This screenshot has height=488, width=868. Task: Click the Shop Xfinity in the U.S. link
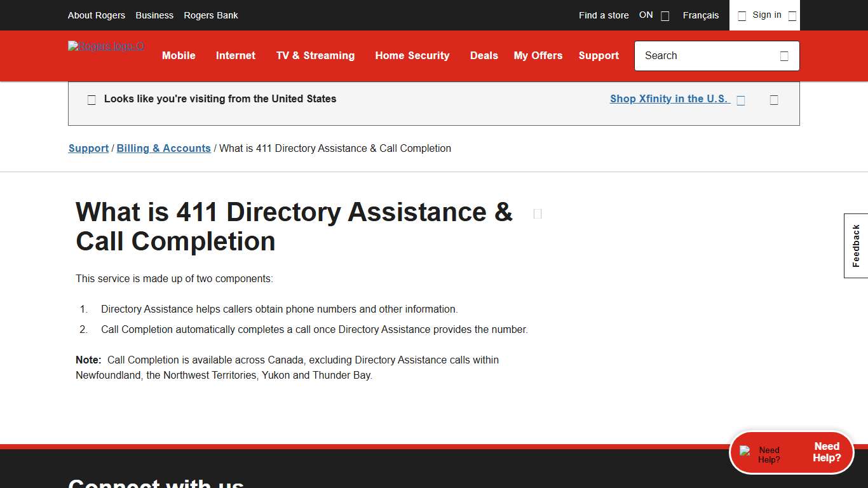668,98
